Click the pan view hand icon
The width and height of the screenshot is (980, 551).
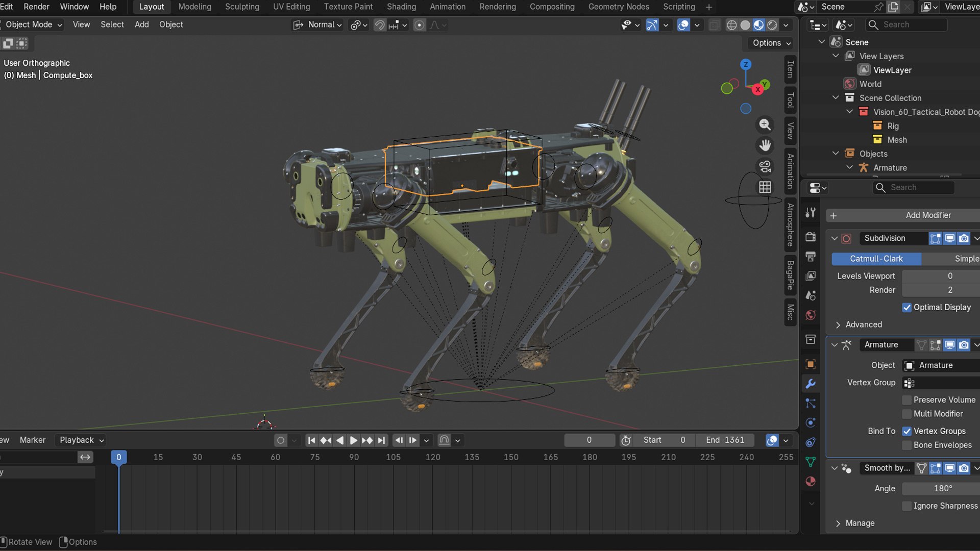coord(765,145)
